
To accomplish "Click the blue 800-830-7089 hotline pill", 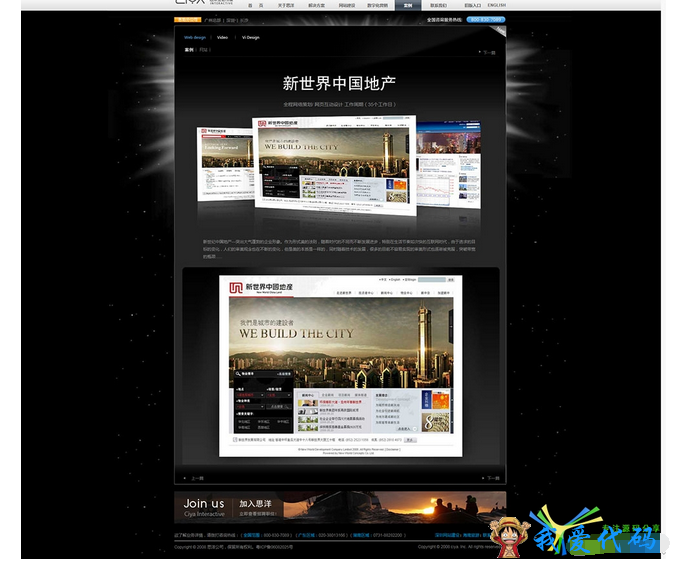I will [x=486, y=19].
